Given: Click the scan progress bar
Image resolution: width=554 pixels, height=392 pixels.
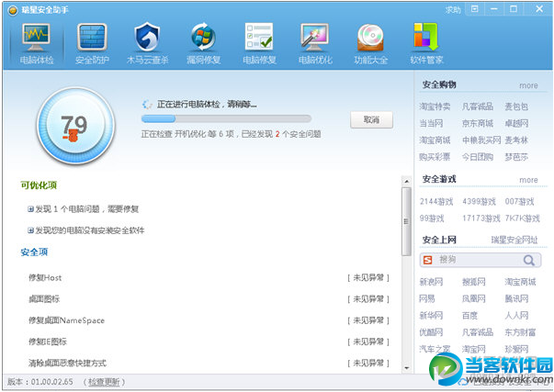Looking at the screenshot, I should [226, 118].
